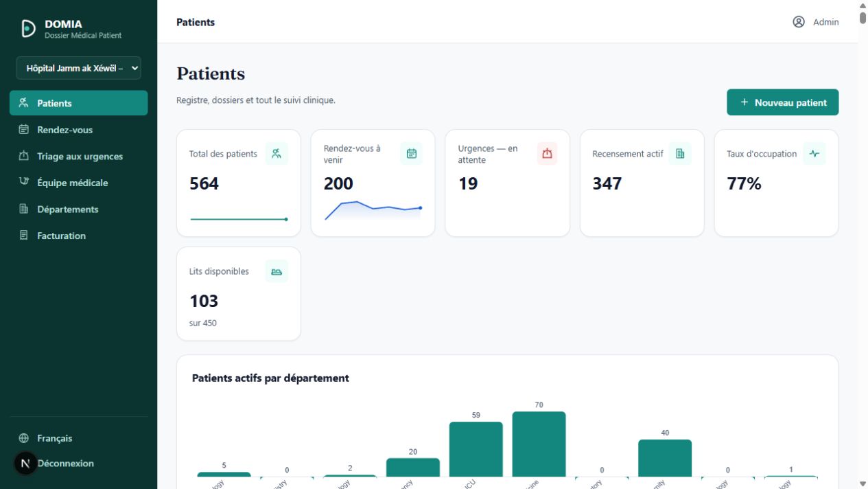Image resolution: width=868 pixels, height=489 pixels.
Task: Click the chart bar labeled 59
Action: pyautogui.click(x=476, y=449)
